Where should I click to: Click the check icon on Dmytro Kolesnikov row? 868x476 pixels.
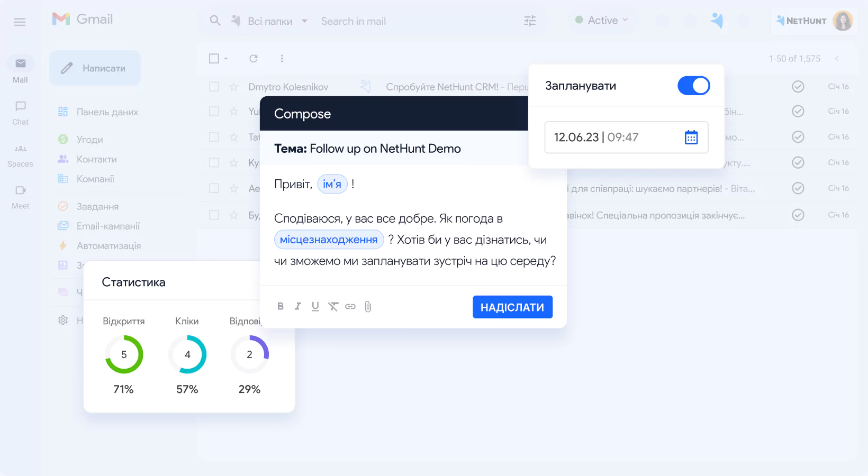click(x=798, y=86)
